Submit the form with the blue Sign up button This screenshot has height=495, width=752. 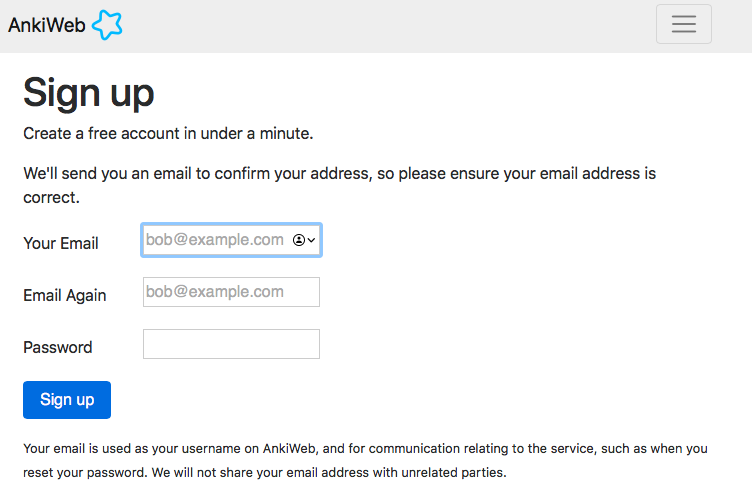(67, 400)
